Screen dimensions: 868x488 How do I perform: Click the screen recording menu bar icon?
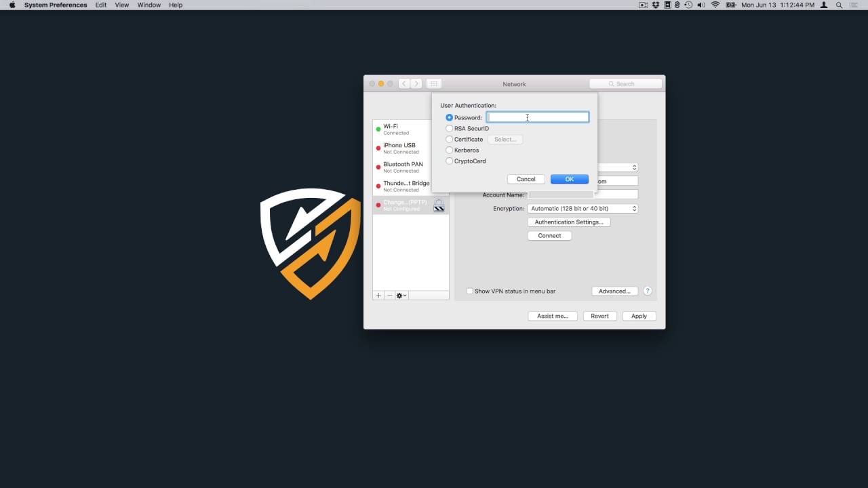pyautogui.click(x=644, y=5)
